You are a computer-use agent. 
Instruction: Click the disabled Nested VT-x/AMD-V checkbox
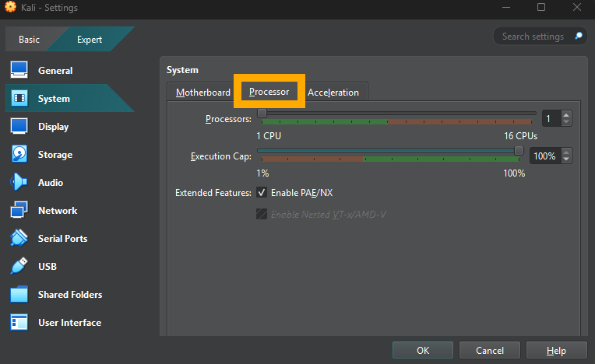(262, 214)
